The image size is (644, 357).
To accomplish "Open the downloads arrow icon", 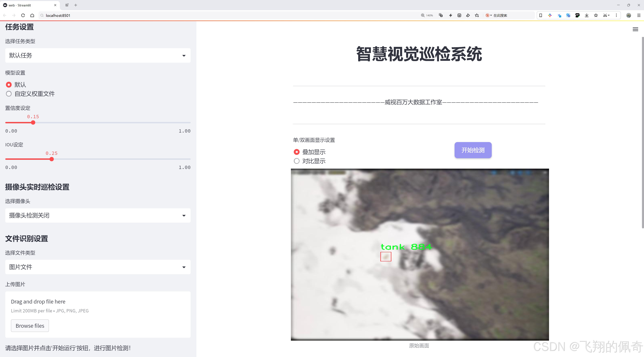I will pos(587,15).
